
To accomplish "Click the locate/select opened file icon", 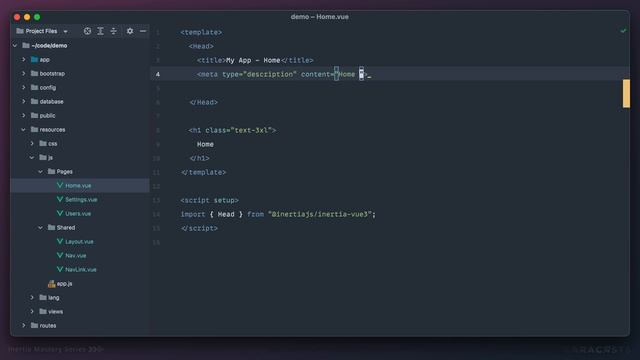I will point(87,31).
